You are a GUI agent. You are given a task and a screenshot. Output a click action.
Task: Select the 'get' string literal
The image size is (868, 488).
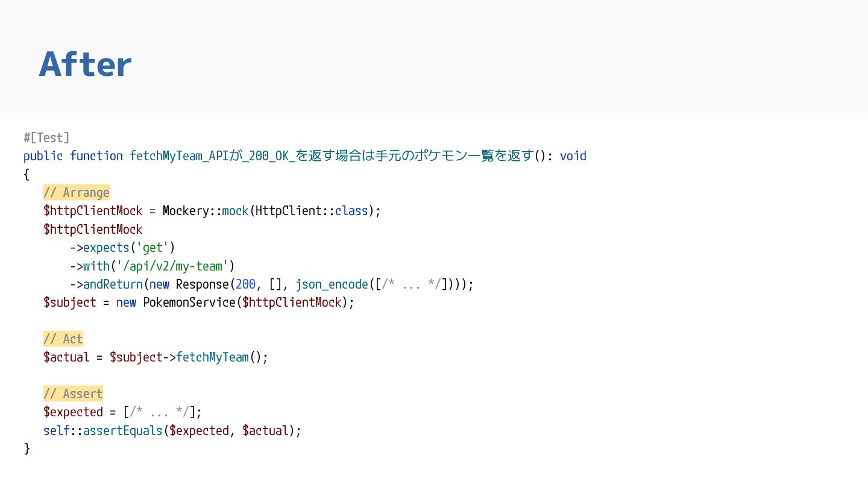pyautogui.click(x=153, y=248)
